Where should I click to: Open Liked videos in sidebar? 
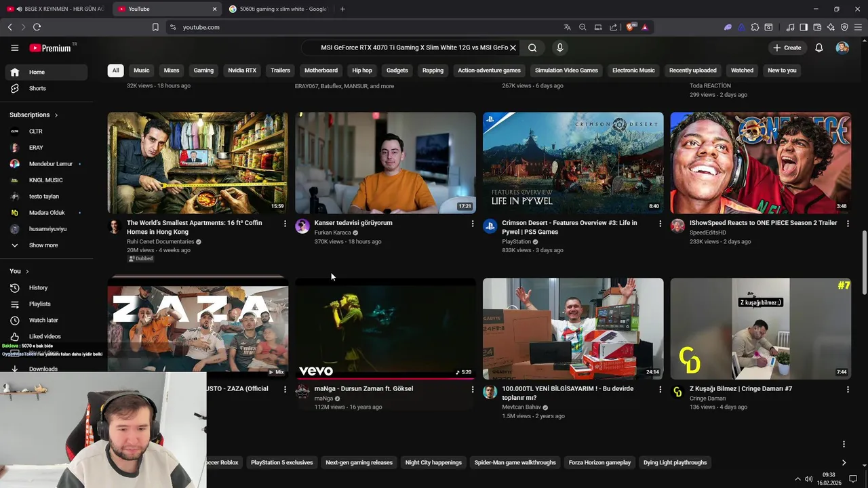47,336
